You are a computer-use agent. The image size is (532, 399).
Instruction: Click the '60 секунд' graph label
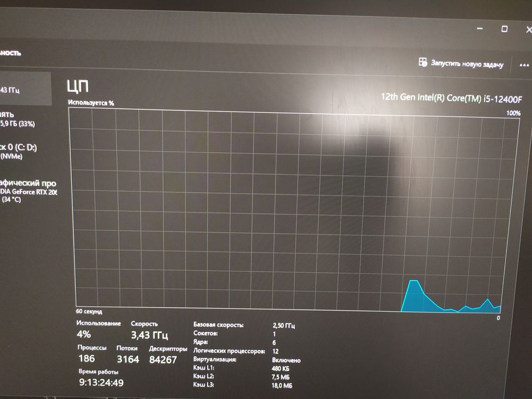tap(89, 311)
